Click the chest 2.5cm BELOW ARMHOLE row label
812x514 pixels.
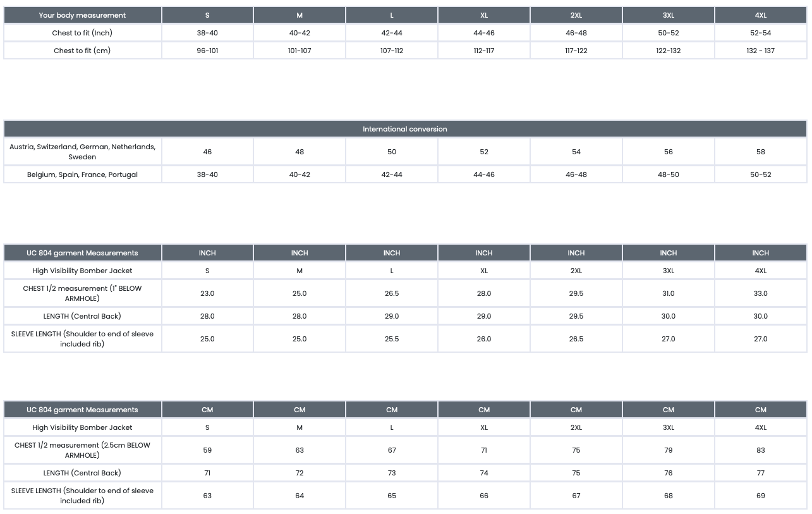82,450
